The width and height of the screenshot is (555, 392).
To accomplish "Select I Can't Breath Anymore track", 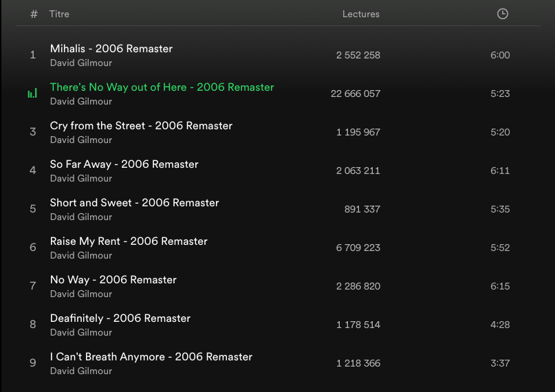I will point(151,357).
